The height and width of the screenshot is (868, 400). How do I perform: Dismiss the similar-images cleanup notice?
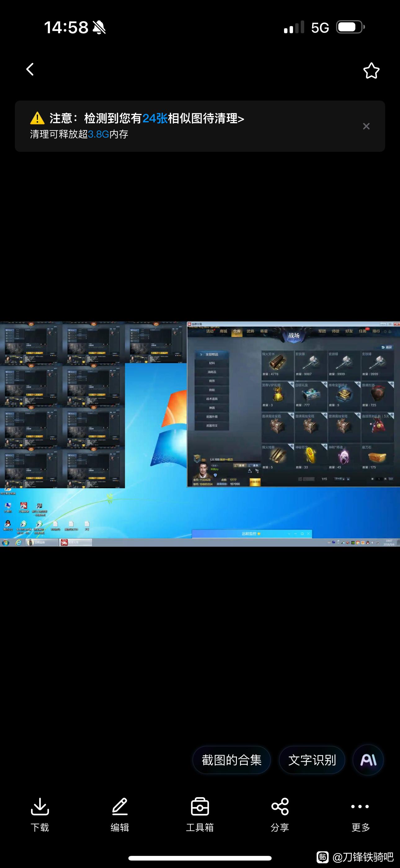click(366, 126)
